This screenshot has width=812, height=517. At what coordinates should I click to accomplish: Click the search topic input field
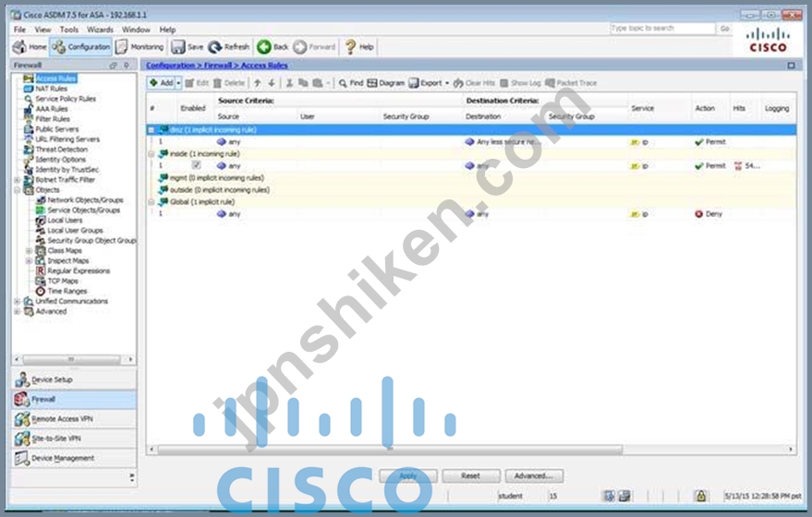pos(662,29)
